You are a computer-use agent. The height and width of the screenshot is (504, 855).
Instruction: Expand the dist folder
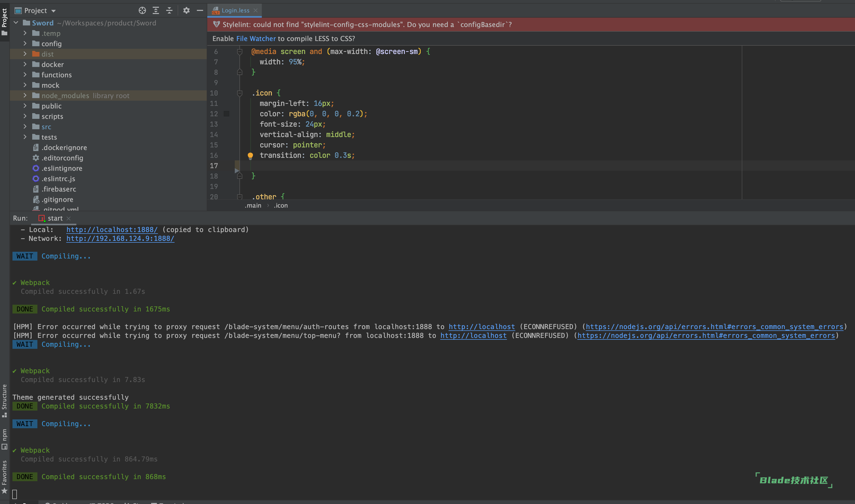click(25, 54)
